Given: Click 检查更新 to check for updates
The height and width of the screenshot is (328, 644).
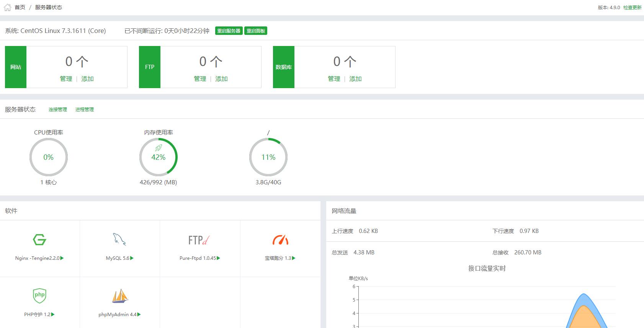Looking at the screenshot, I should [632, 8].
